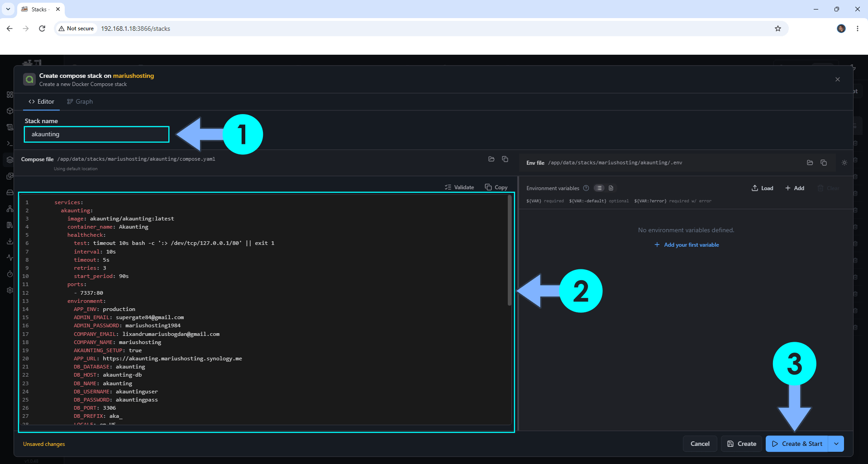Image resolution: width=868 pixels, height=464 pixels.
Task: Click the sun icon beside Env file
Action: (x=844, y=163)
